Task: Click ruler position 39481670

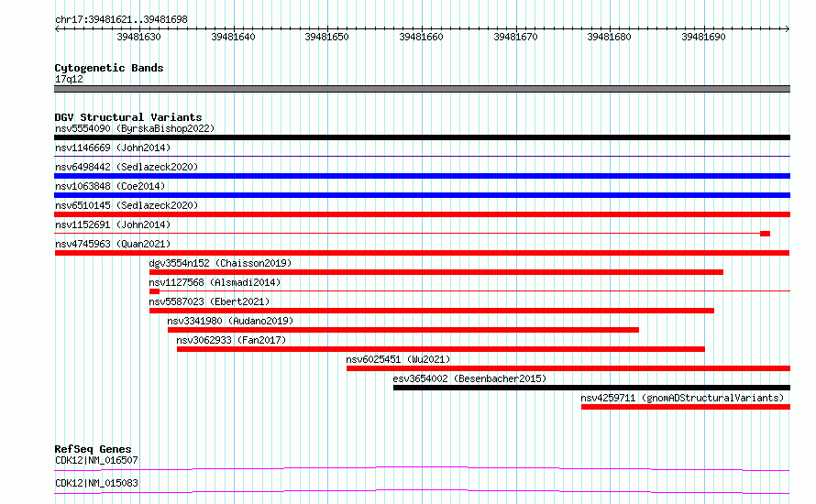Action: coord(515,37)
